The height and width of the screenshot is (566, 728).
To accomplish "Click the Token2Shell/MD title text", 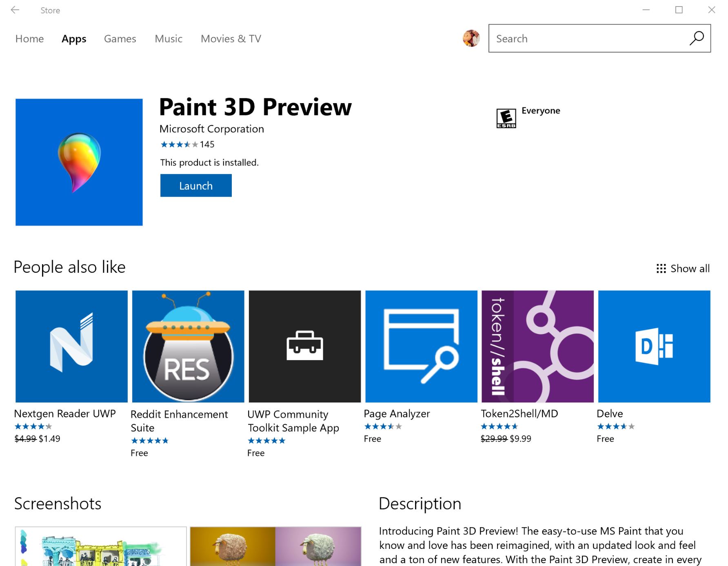I will (519, 413).
